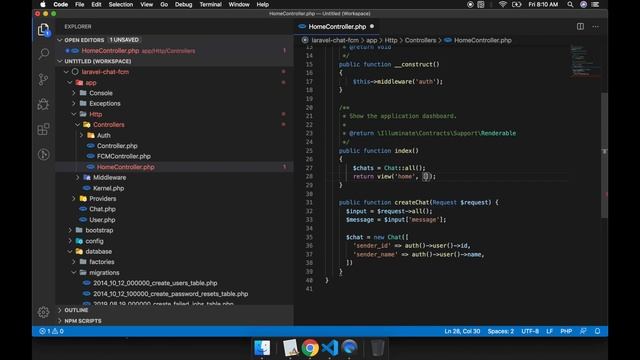
Task: Expand the Auth folder
Action: coord(81,135)
